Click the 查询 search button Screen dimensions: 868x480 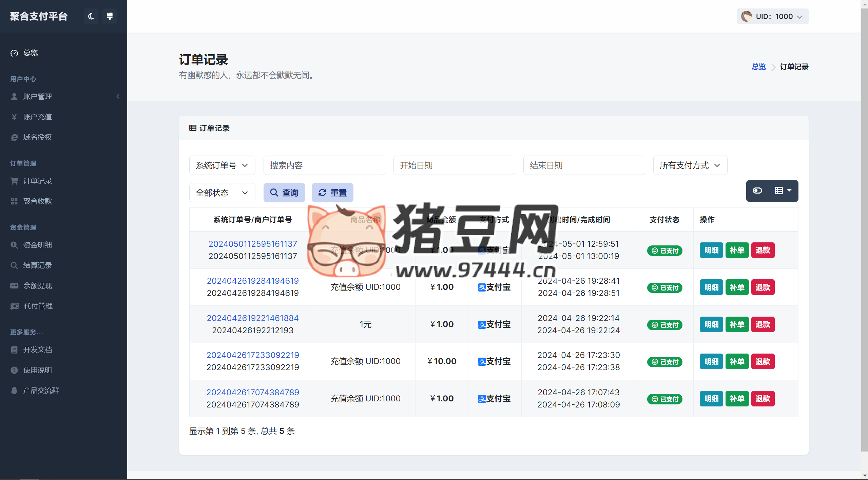[x=284, y=193]
